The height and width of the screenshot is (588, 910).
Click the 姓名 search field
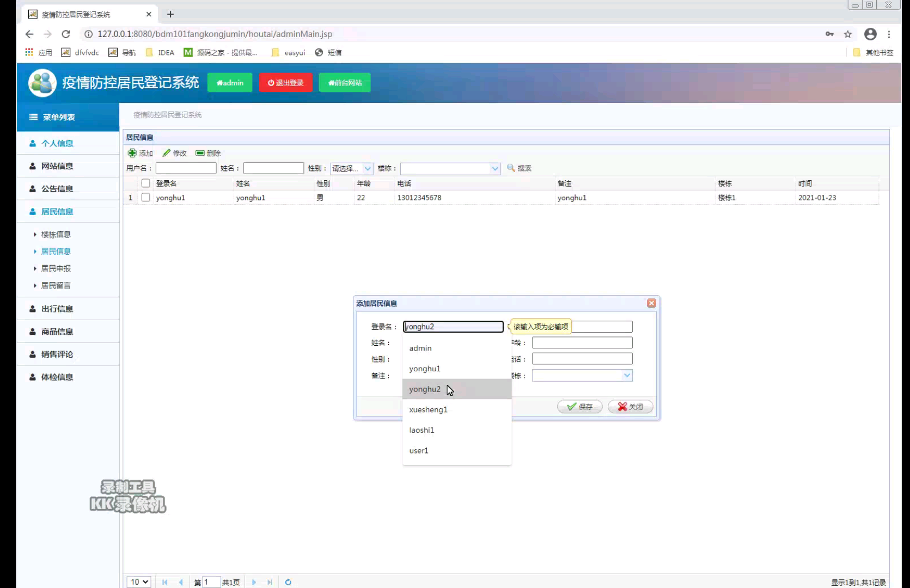point(273,168)
